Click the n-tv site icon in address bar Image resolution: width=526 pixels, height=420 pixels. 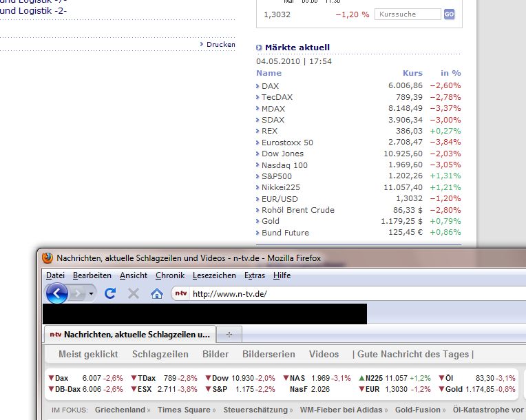tap(180, 294)
